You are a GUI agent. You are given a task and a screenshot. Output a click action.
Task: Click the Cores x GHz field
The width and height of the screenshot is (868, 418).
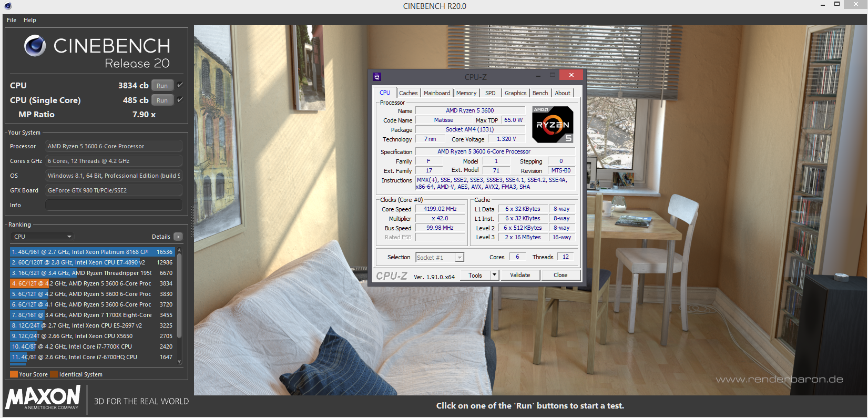tap(114, 161)
